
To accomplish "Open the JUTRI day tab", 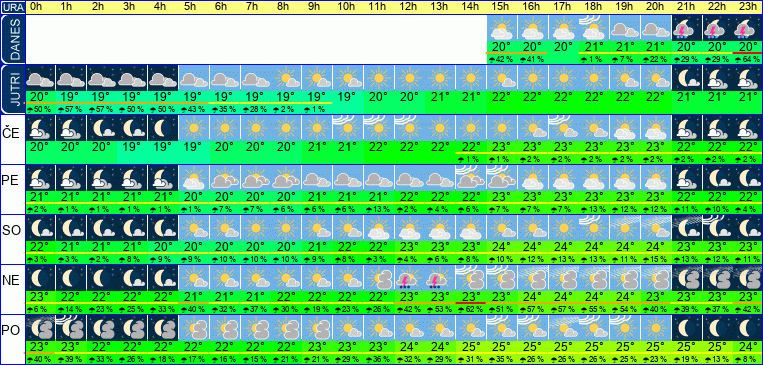I will tap(12, 90).
